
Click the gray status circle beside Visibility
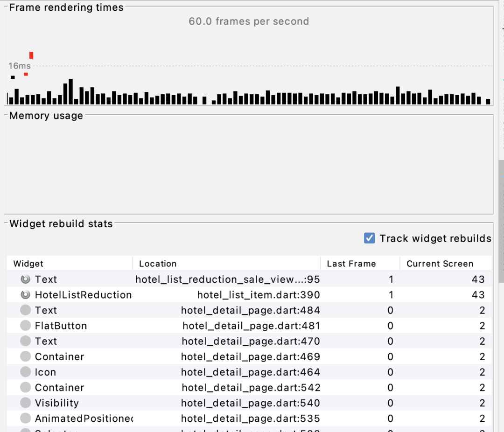tap(26, 403)
